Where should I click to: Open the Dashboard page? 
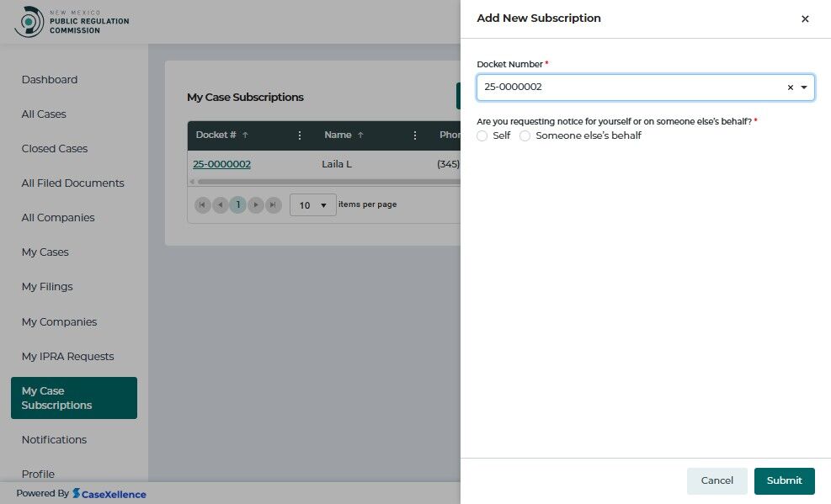click(x=50, y=79)
